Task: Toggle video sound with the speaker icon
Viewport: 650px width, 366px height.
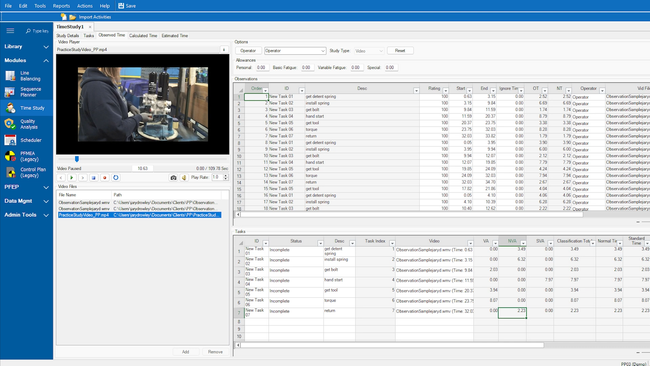Action: pyautogui.click(x=184, y=177)
